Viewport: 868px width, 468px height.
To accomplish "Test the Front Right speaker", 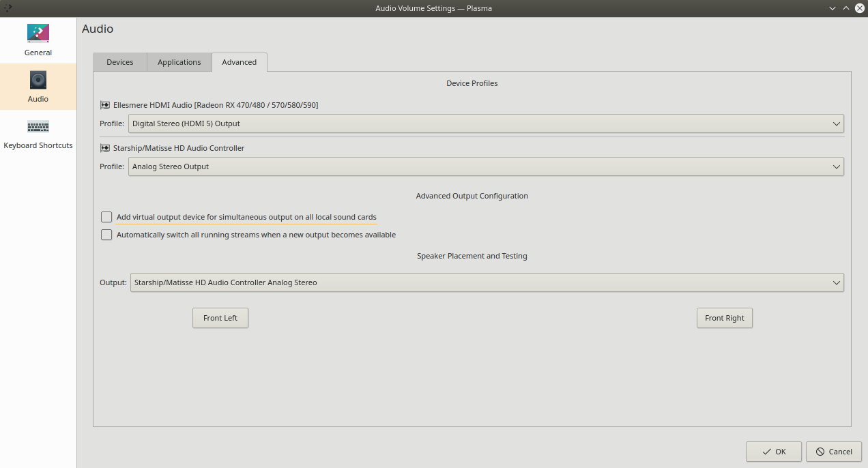I will tap(725, 318).
